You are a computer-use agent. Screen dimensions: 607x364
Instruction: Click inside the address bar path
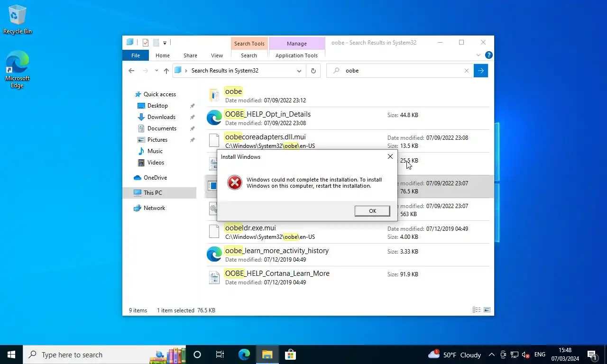pos(239,71)
